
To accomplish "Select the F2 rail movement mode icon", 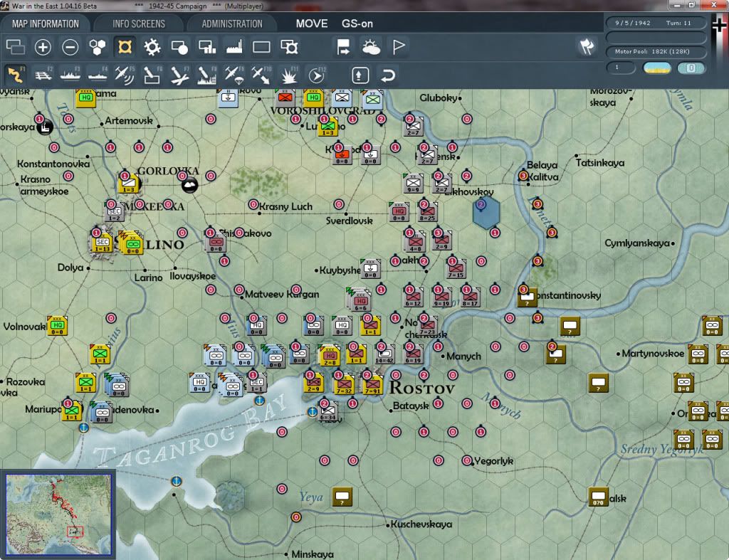I will tap(43, 75).
